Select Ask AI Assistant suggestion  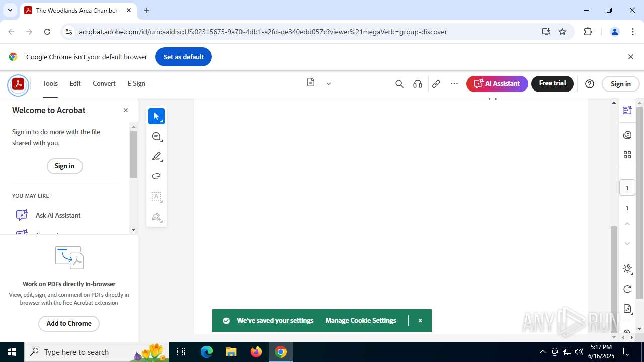click(58, 215)
